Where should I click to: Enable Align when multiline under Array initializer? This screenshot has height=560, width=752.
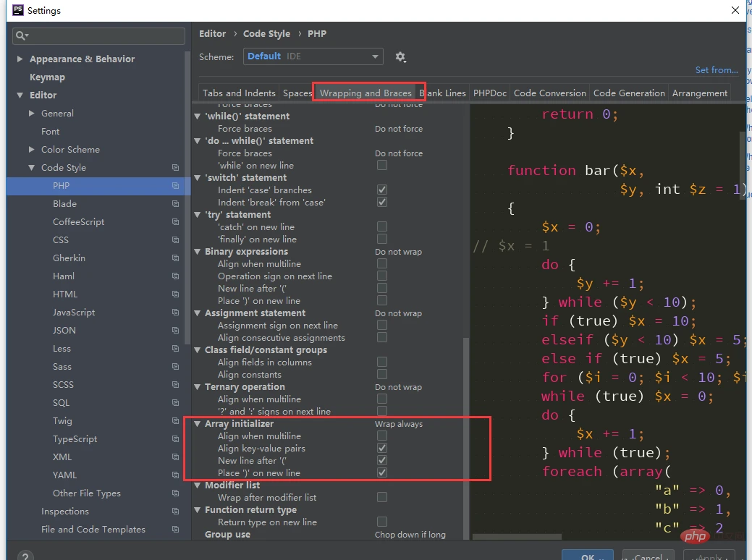pyautogui.click(x=382, y=436)
